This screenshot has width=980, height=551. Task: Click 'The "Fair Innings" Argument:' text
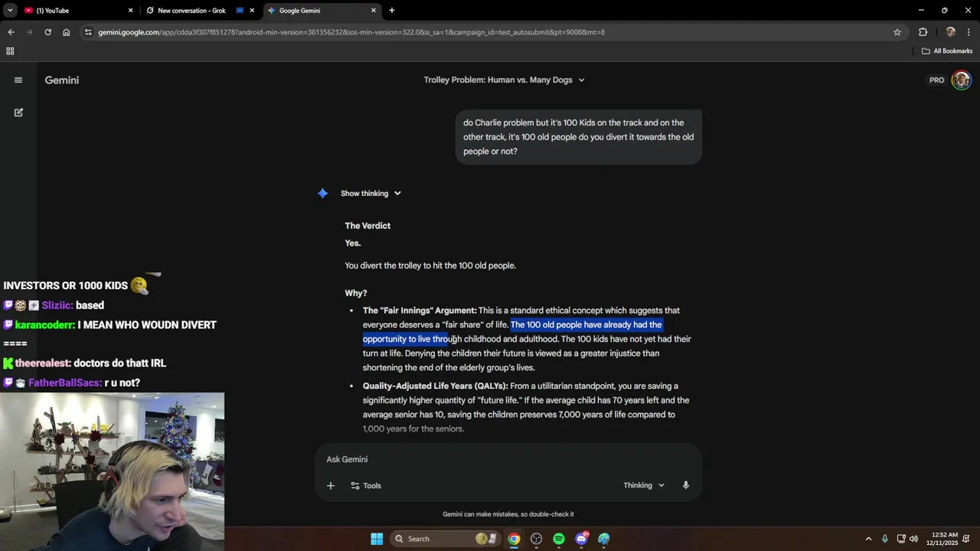pyautogui.click(x=420, y=311)
